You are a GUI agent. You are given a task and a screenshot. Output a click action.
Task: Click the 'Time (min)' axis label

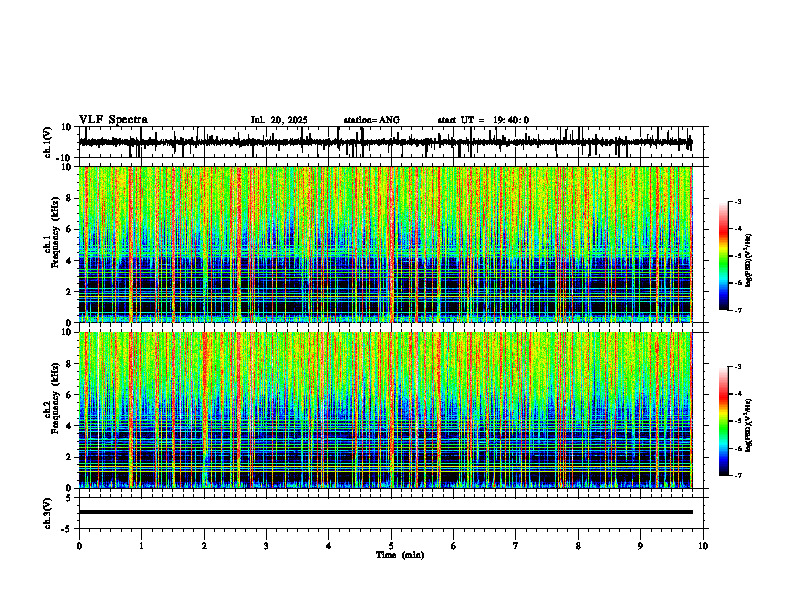[x=400, y=555]
